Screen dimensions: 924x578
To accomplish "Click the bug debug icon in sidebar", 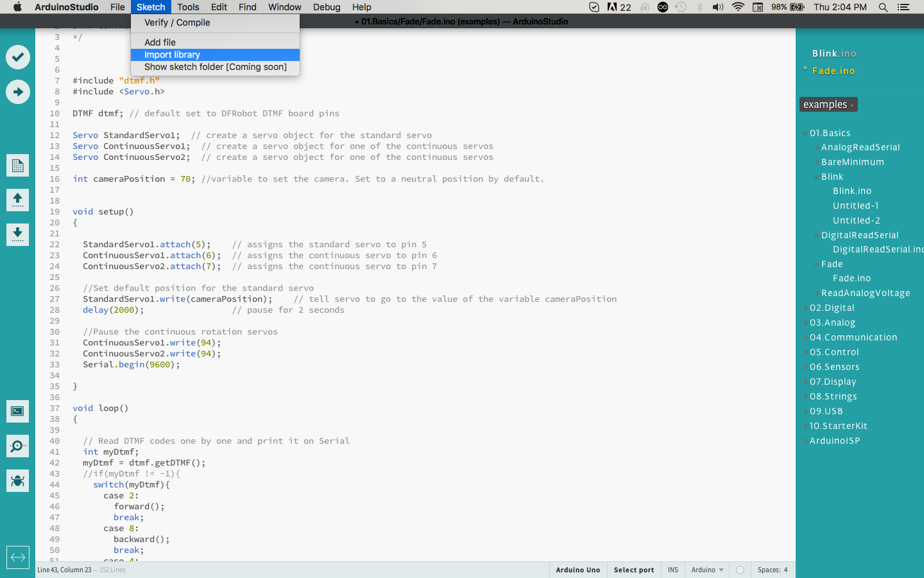I will point(18,480).
